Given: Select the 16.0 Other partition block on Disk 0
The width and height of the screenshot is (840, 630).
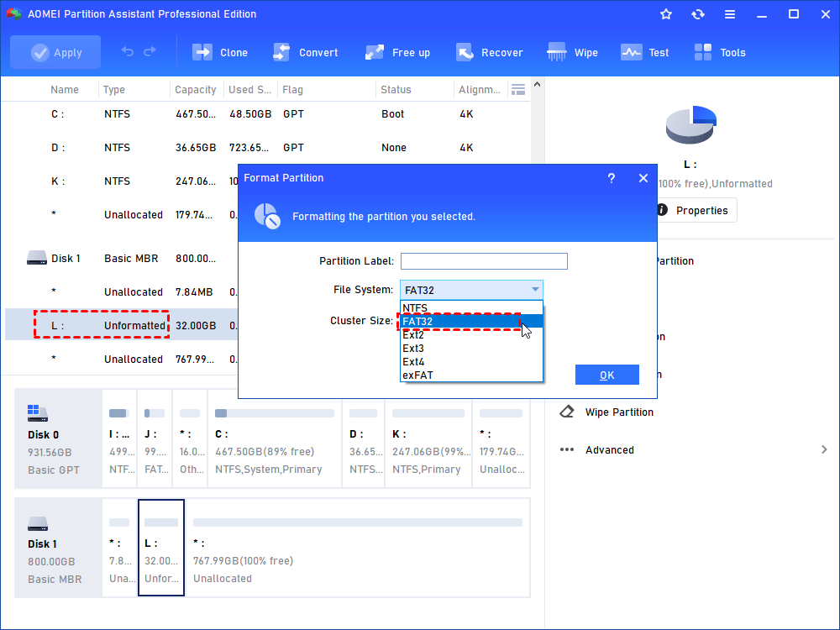Looking at the screenshot, I should (x=190, y=438).
